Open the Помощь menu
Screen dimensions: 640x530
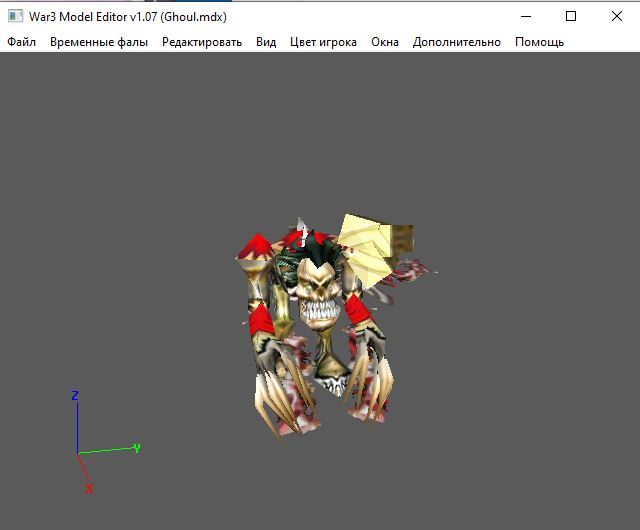click(540, 42)
